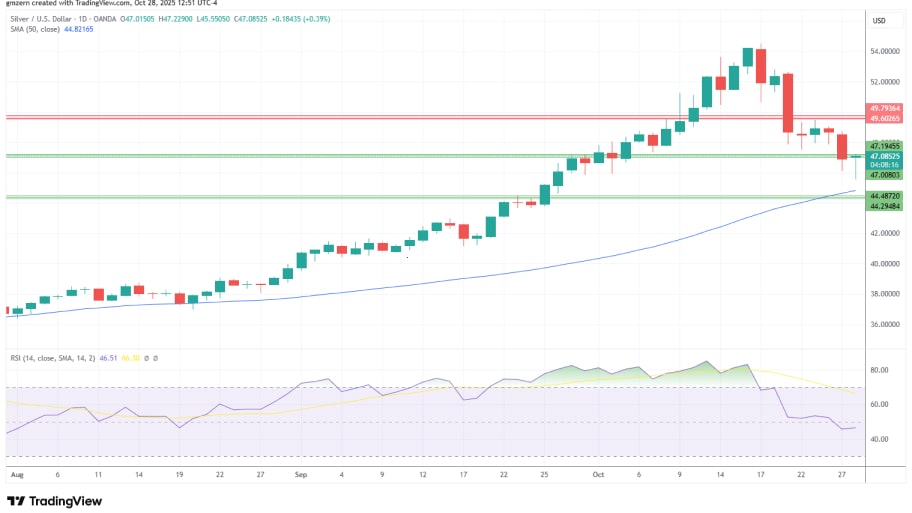
Task: Click the first ø symbol in RSI legend
Action: 144,358
